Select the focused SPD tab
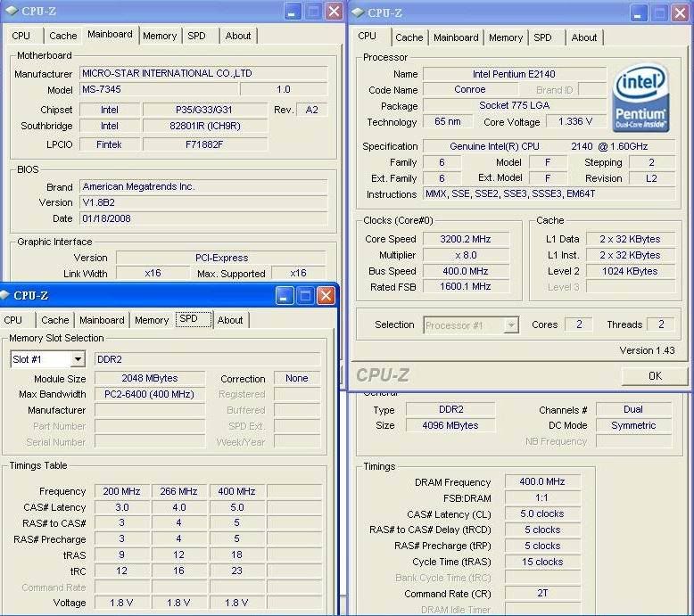Screen dimensions: 694x616 (x=193, y=318)
